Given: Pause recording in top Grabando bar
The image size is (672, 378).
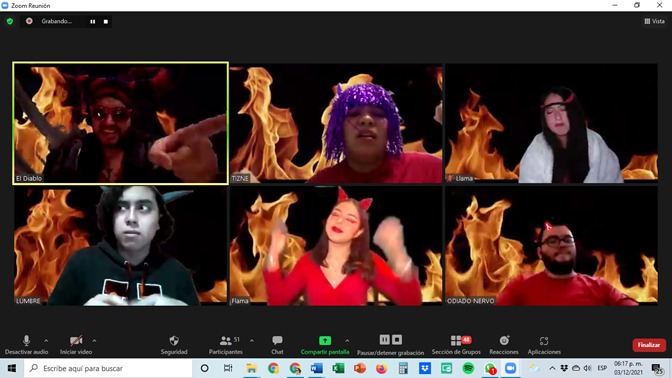Looking at the screenshot, I should (x=93, y=21).
